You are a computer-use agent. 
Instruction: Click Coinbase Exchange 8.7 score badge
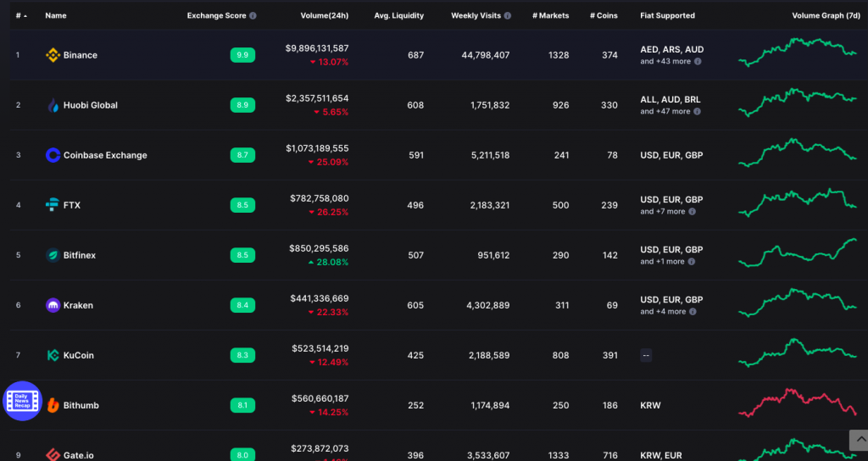(242, 155)
